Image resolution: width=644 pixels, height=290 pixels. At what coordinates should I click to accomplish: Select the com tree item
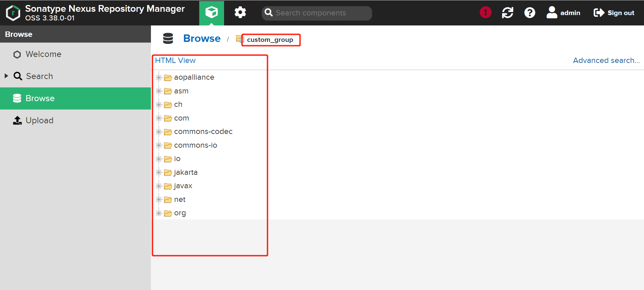point(181,118)
